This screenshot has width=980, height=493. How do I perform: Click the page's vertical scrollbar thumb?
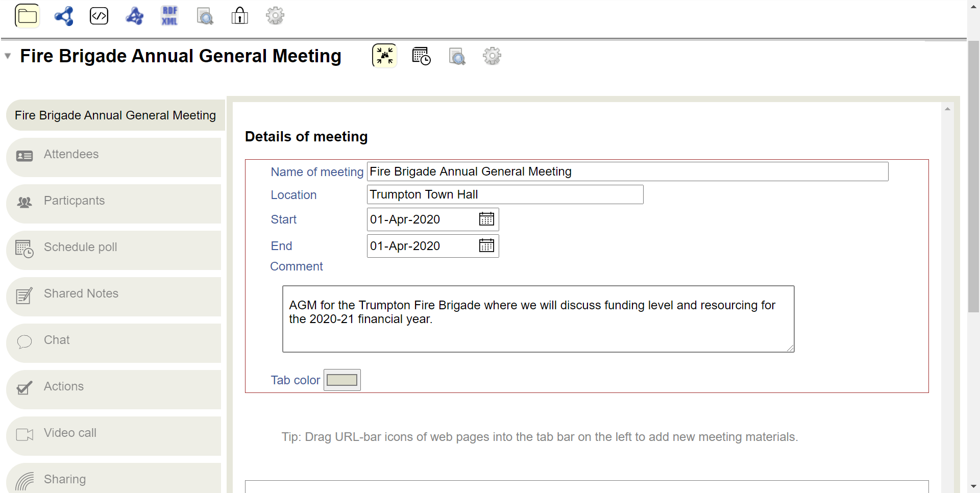973,174
